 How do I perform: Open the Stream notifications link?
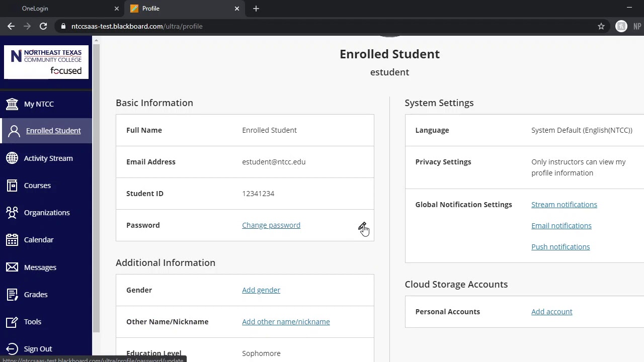tap(564, 205)
